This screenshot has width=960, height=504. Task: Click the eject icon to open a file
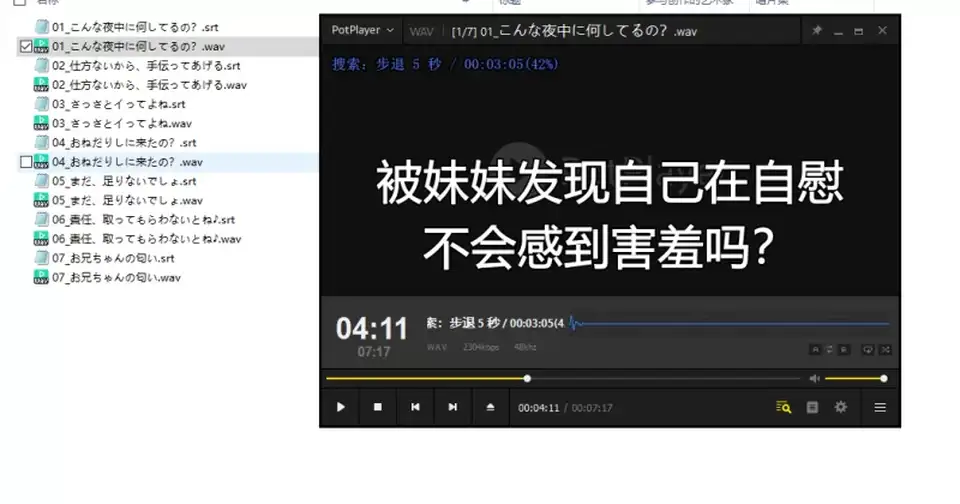coord(490,407)
